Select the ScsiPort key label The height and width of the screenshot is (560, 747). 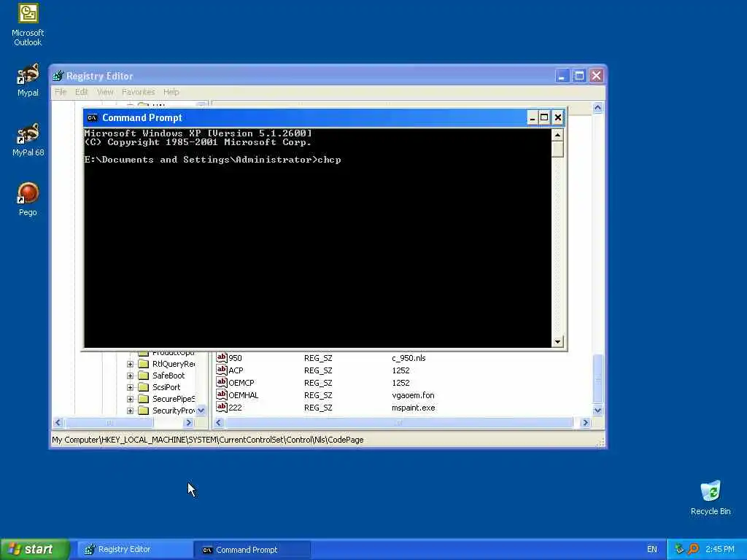pyautogui.click(x=166, y=387)
